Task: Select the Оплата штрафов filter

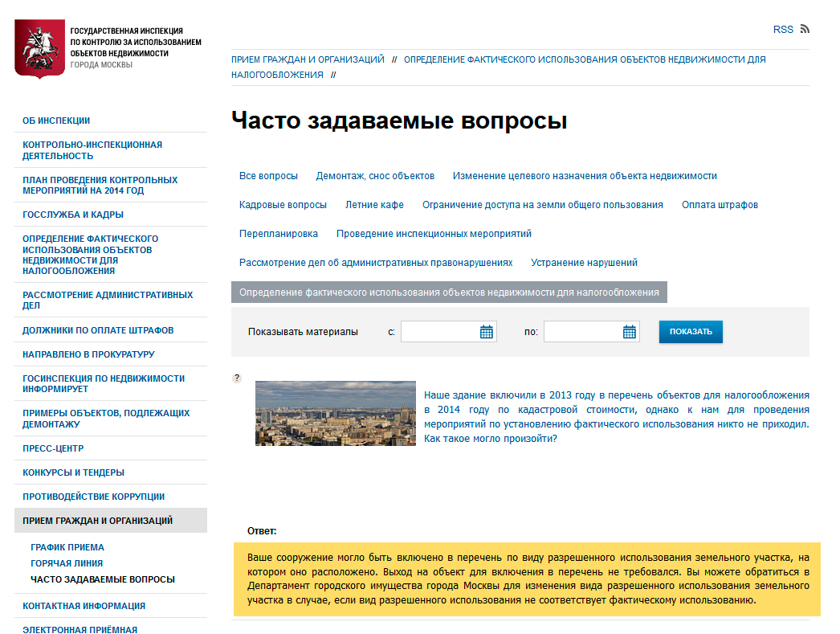Action: tap(720, 205)
